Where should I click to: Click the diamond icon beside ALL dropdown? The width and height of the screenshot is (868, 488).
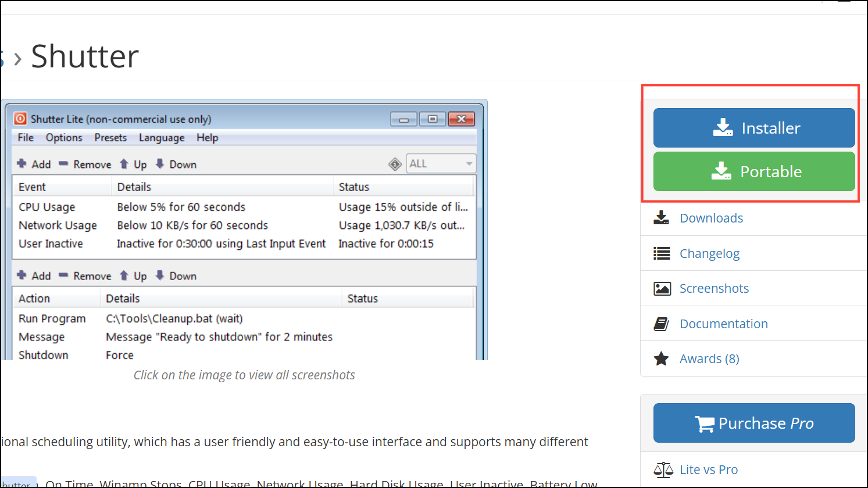(x=395, y=164)
